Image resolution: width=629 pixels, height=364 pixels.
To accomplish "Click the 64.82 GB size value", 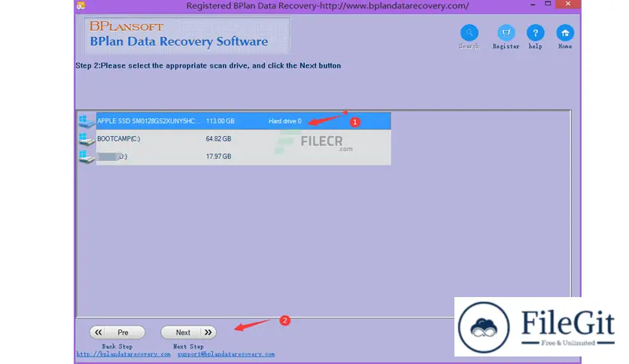I will point(219,138).
